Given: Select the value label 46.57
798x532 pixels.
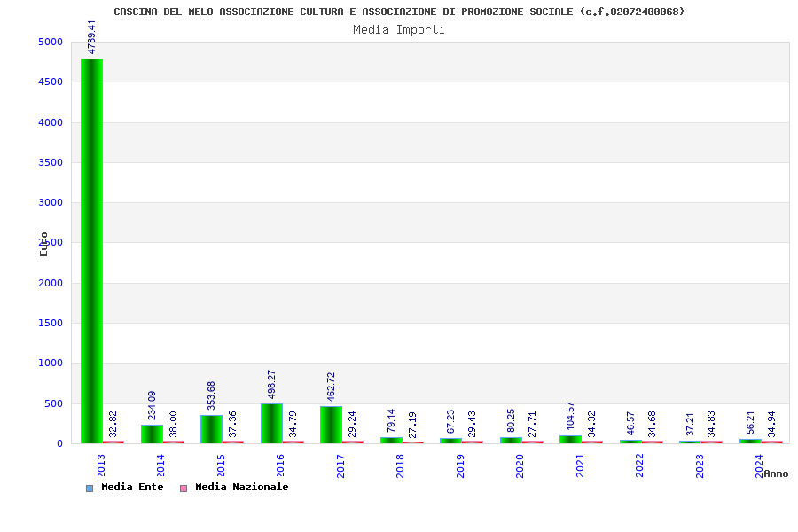Looking at the screenshot, I should click(x=630, y=424).
